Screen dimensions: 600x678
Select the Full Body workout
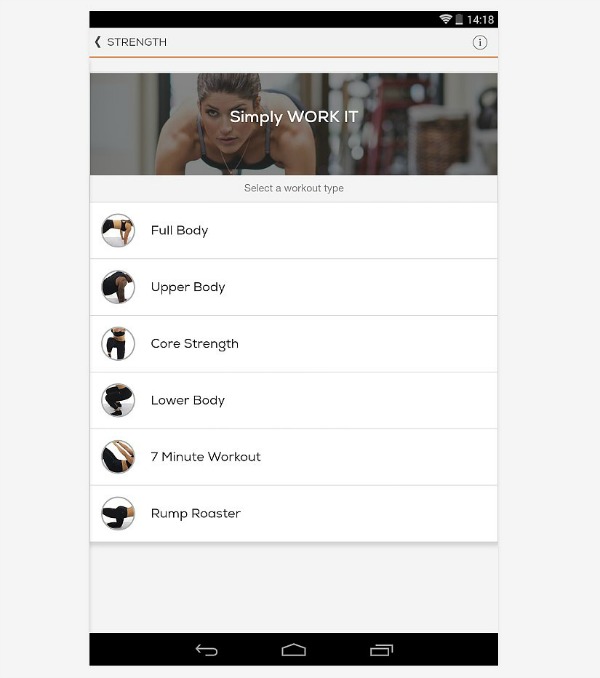pos(294,230)
